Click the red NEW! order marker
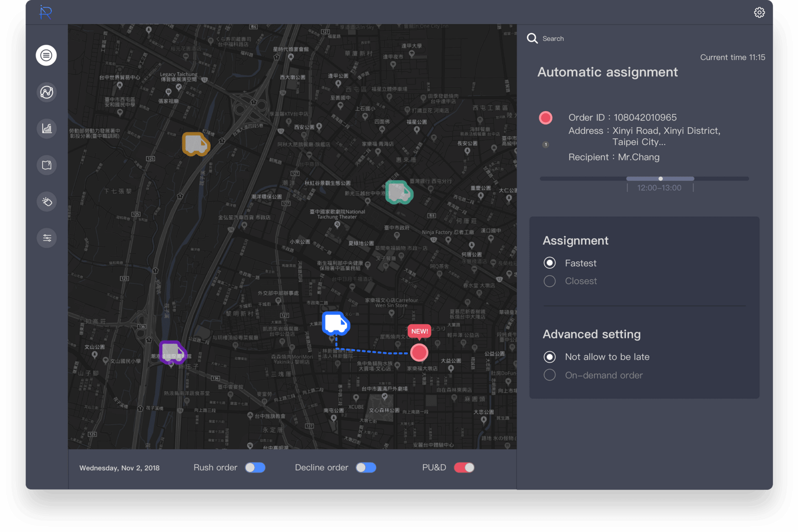798x532 pixels. [x=419, y=352]
